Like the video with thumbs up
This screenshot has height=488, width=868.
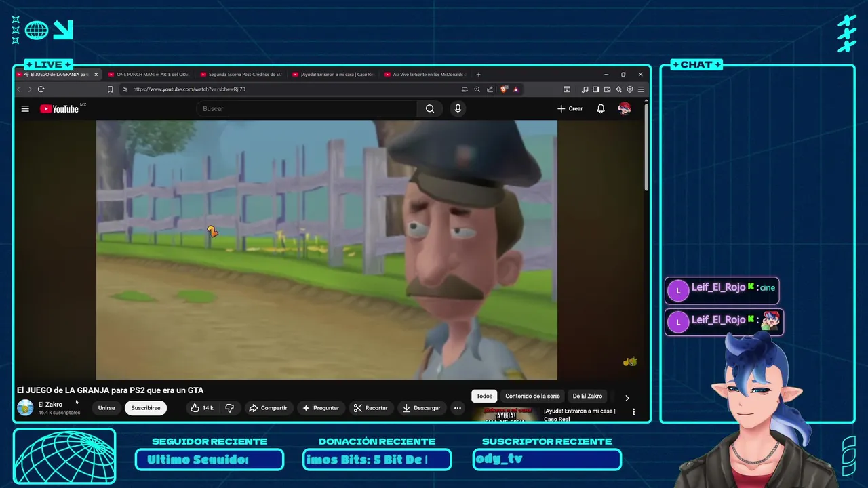(x=203, y=408)
